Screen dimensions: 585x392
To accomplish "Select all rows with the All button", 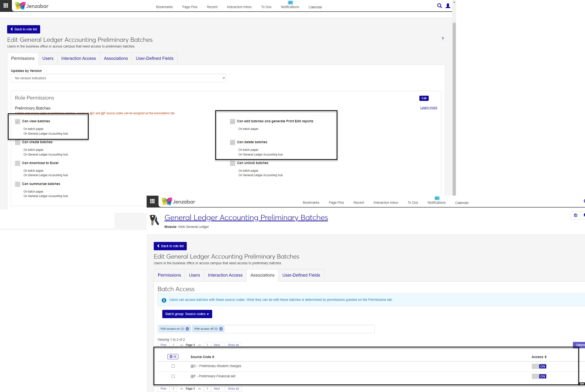I will coord(173,357).
